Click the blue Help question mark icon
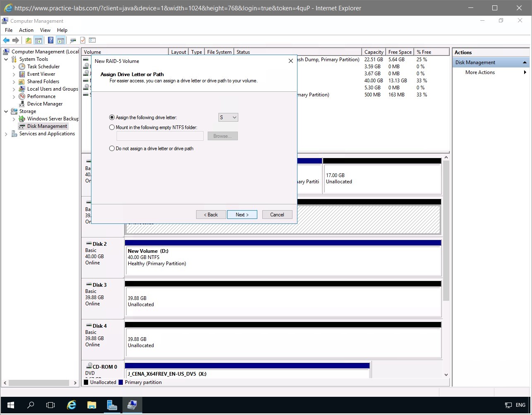The height and width of the screenshot is (415, 532). coord(50,40)
